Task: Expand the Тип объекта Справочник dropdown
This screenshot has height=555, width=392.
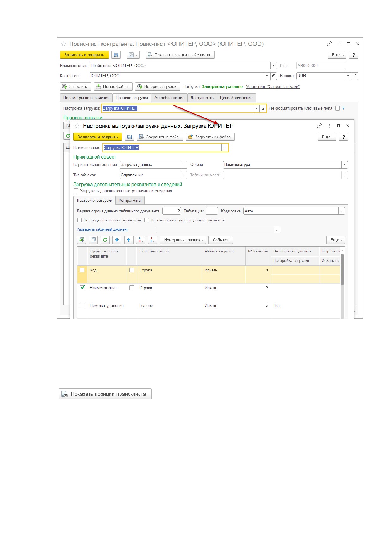Action: coord(184,175)
